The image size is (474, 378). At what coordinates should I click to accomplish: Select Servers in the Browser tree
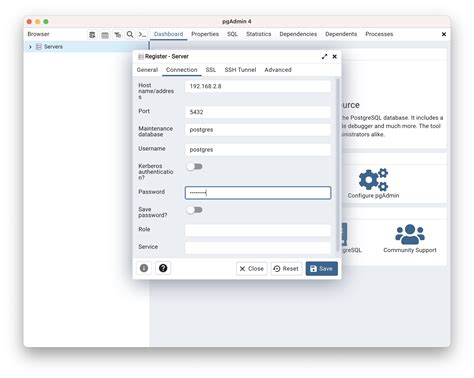coord(53,47)
